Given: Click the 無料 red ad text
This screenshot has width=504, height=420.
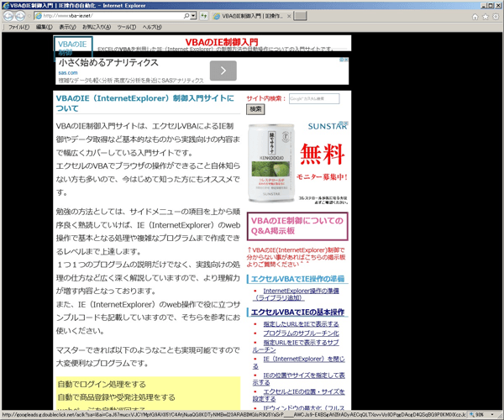Looking at the screenshot, I should click(x=322, y=154).
